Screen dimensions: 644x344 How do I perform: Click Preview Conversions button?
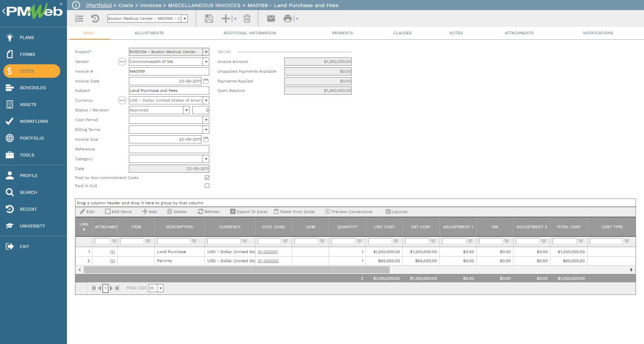[x=349, y=212]
